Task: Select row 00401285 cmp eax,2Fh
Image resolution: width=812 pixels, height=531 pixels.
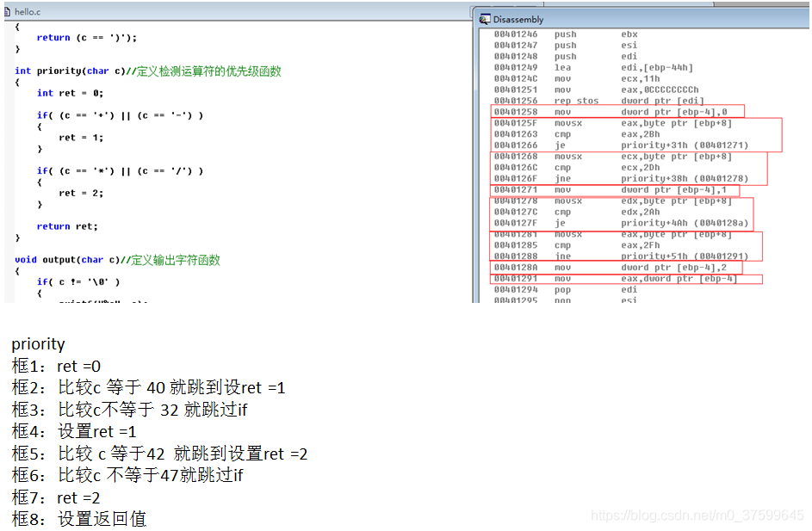Action: point(577,245)
